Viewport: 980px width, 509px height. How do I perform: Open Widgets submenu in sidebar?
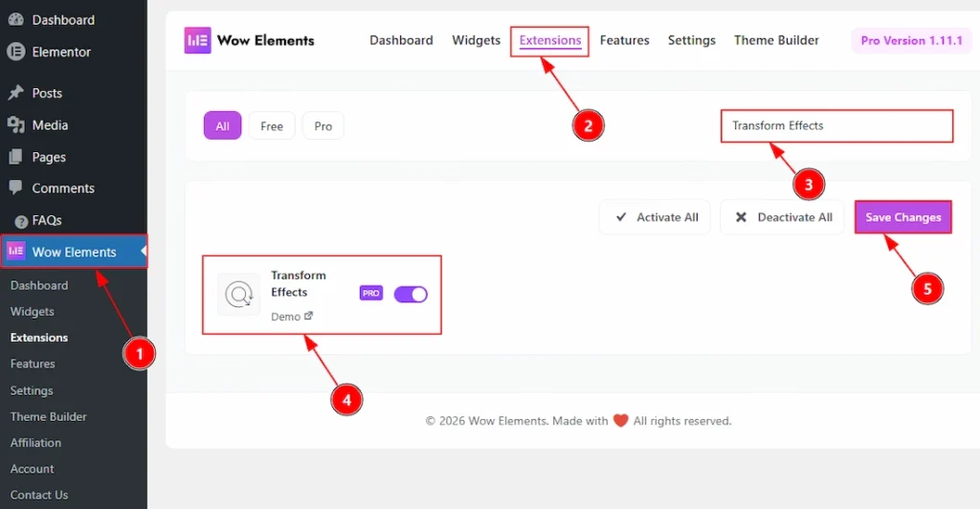(x=32, y=311)
